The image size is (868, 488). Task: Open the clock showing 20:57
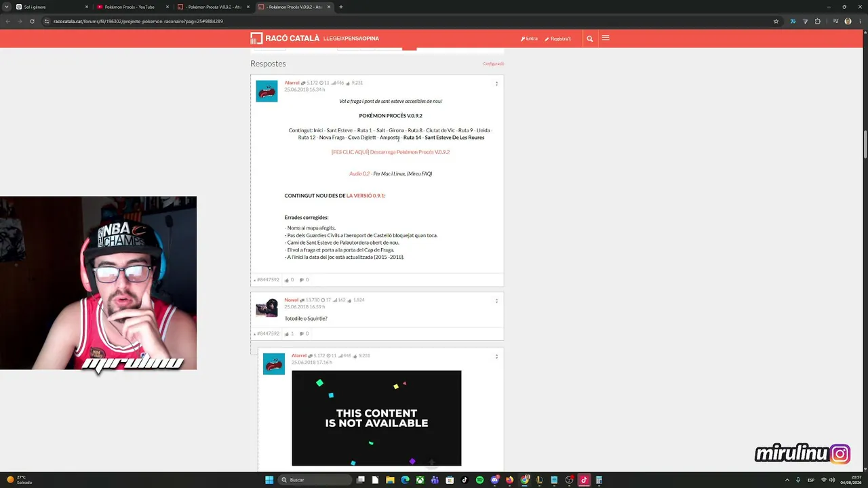click(x=852, y=480)
